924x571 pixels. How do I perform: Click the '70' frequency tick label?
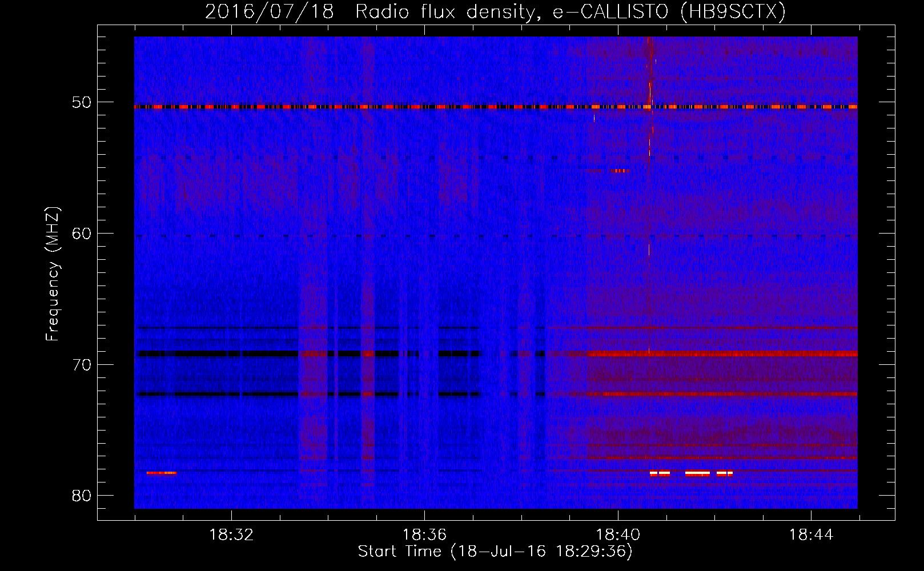[x=82, y=365]
